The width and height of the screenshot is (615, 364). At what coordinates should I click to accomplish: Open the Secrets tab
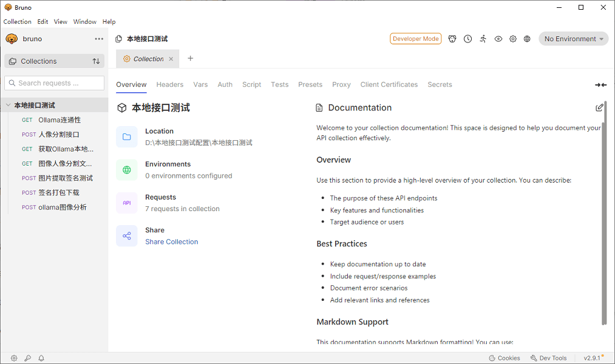coord(440,85)
